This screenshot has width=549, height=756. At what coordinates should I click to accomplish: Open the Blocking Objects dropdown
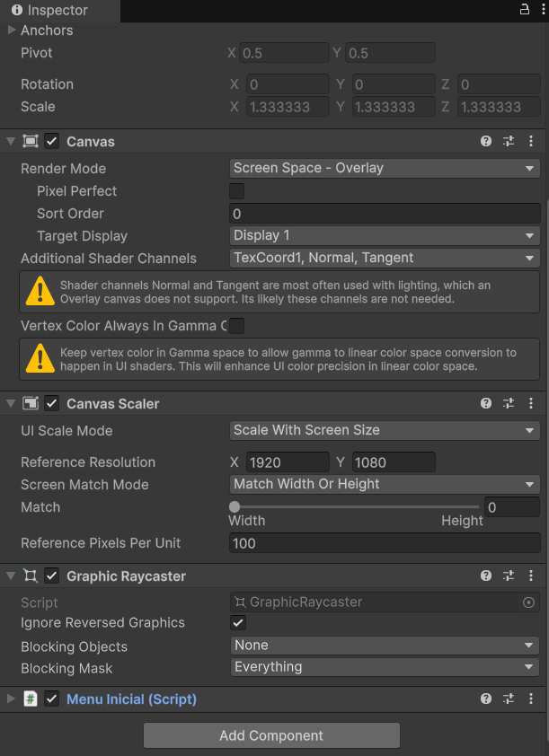[385, 645]
